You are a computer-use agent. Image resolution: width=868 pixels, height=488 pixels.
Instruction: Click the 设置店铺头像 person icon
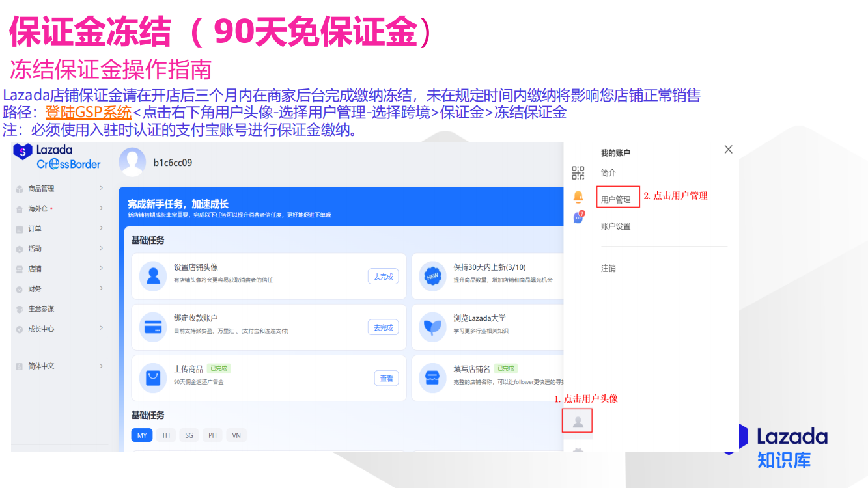click(153, 276)
